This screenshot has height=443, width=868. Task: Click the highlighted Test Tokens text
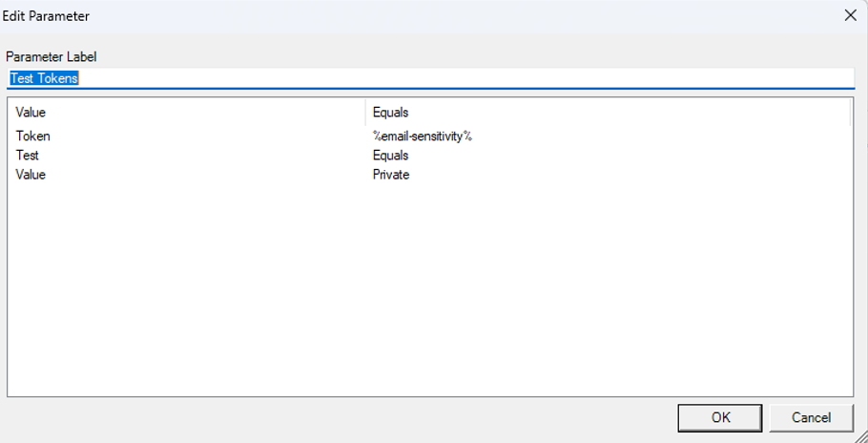pyautogui.click(x=44, y=78)
